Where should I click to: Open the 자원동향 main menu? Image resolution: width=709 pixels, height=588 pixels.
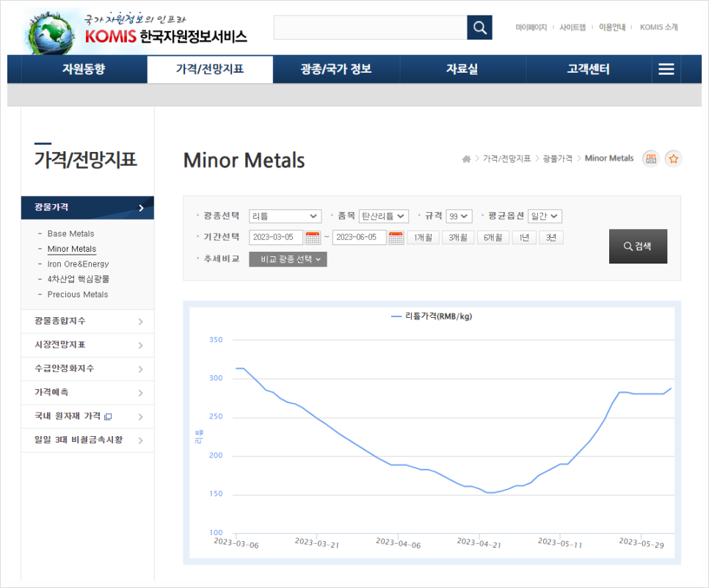tap(84, 69)
